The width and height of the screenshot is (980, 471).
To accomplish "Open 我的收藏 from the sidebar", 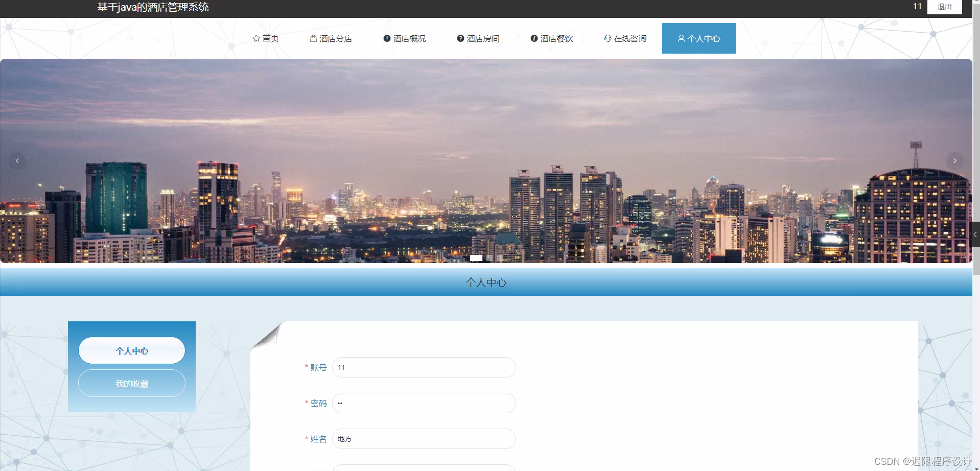I will point(131,383).
